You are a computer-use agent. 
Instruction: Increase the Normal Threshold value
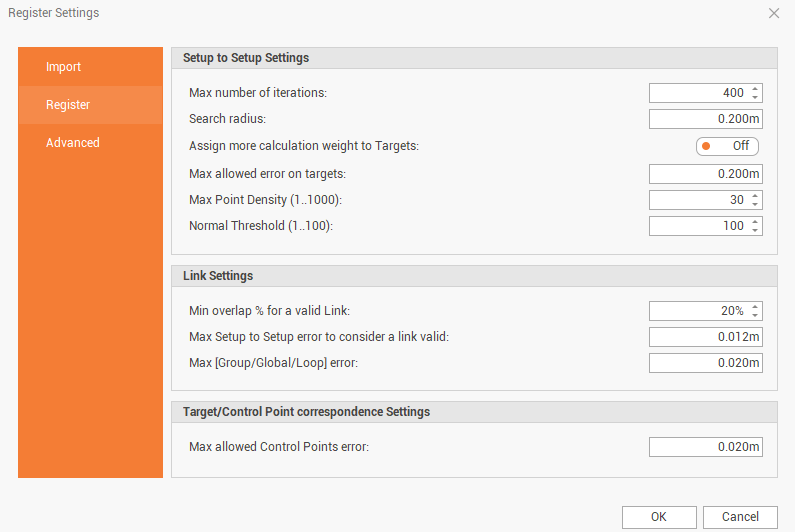755,222
